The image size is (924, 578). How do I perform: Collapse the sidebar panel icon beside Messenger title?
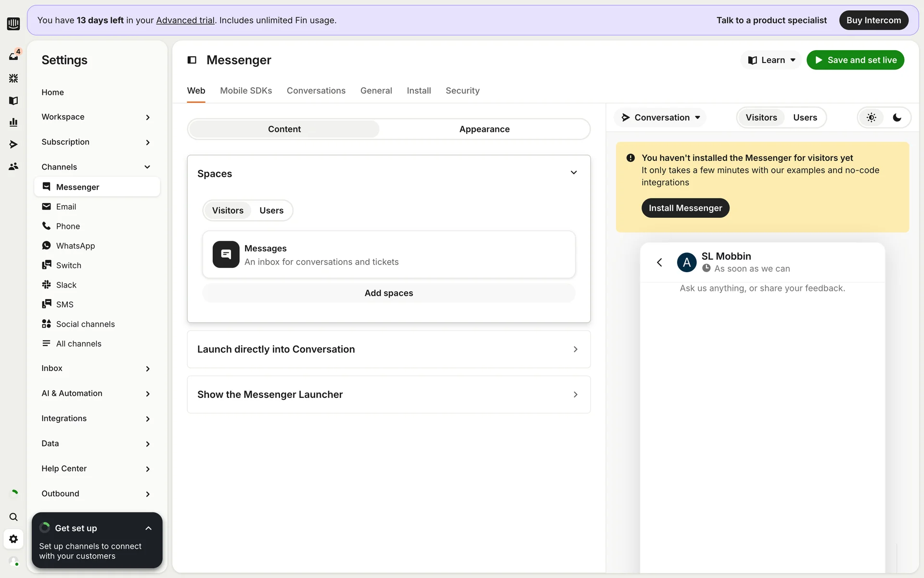point(192,60)
